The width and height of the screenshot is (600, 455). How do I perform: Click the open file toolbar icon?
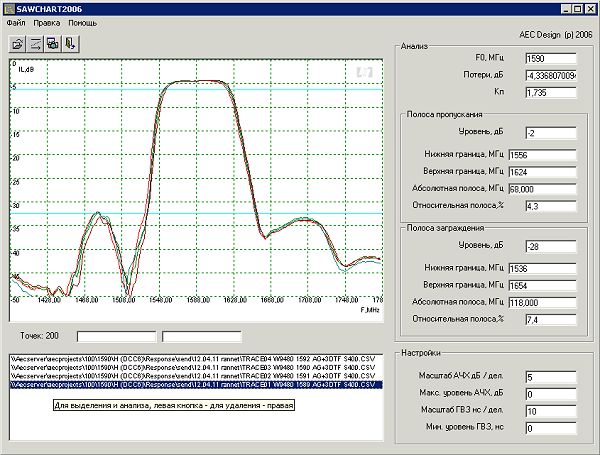point(17,43)
